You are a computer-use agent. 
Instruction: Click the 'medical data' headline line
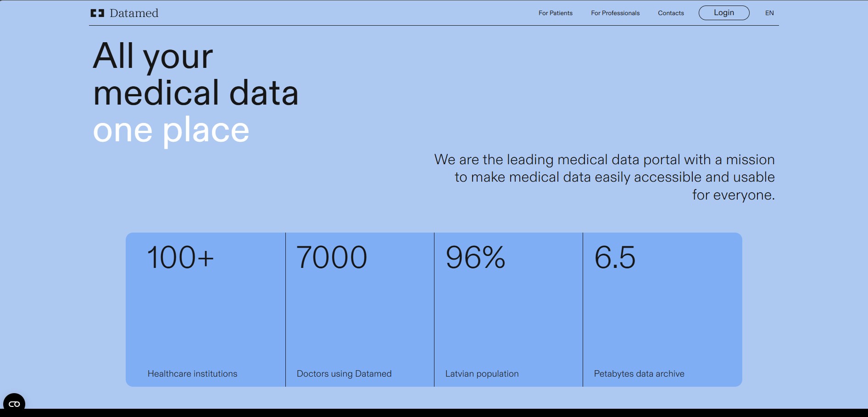196,93
